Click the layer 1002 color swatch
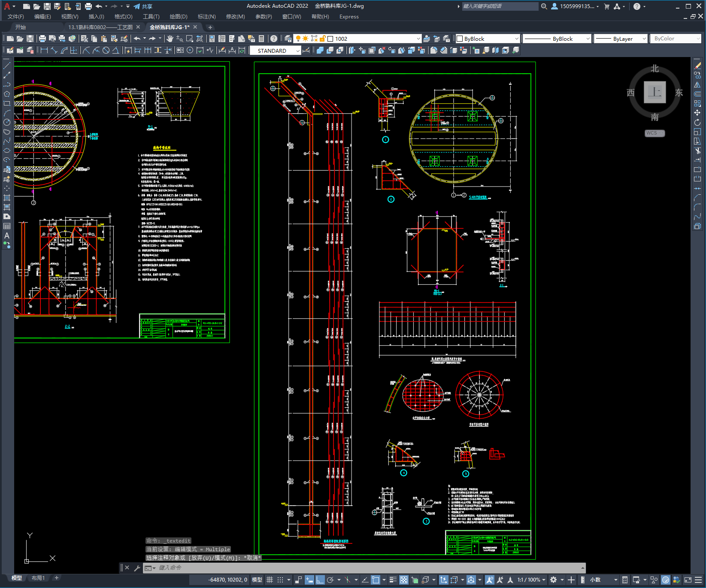 pyautogui.click(x=330, y=39)
